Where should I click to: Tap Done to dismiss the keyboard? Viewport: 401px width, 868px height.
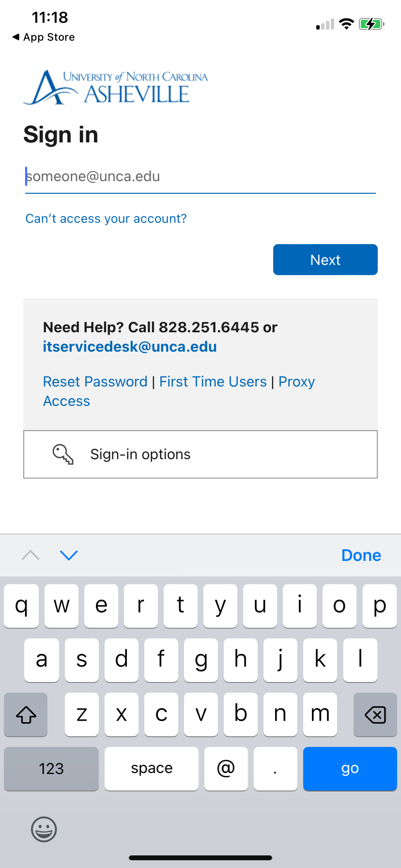point(361,555)
